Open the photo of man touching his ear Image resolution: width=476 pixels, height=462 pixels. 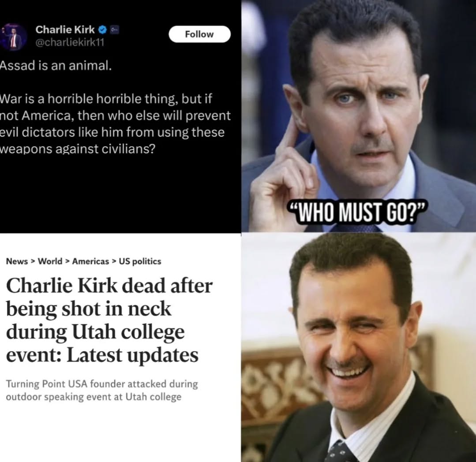click(x=359, y=116)
